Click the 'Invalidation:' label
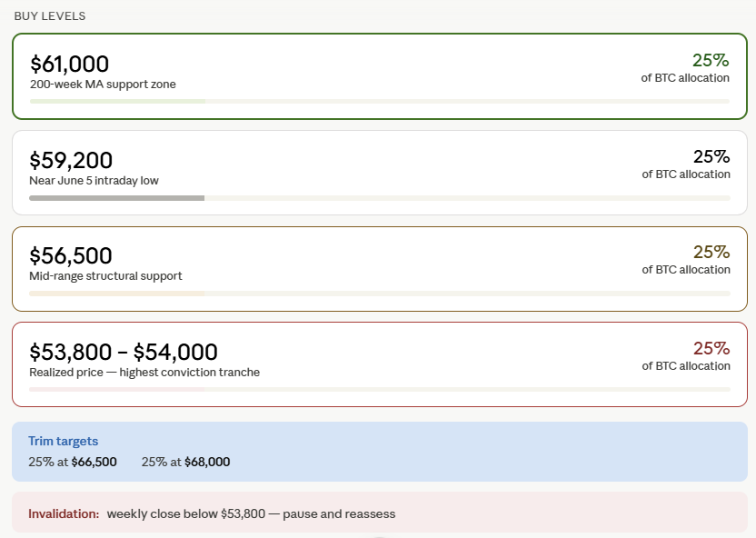Viewport: 756px width, 538px height. point(64,513)
